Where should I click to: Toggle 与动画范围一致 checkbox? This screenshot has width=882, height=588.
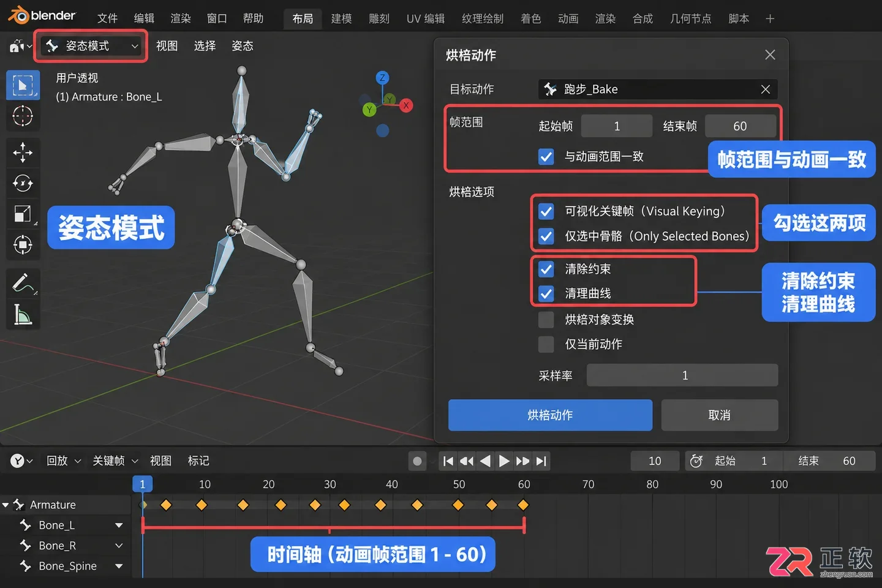click(546, 157)
